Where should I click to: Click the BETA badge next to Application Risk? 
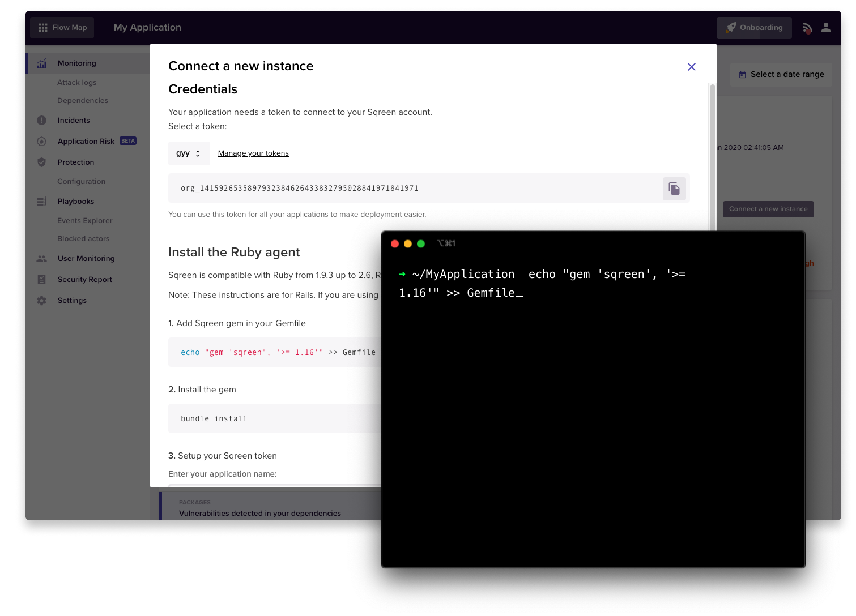click(x=128, y=141)
